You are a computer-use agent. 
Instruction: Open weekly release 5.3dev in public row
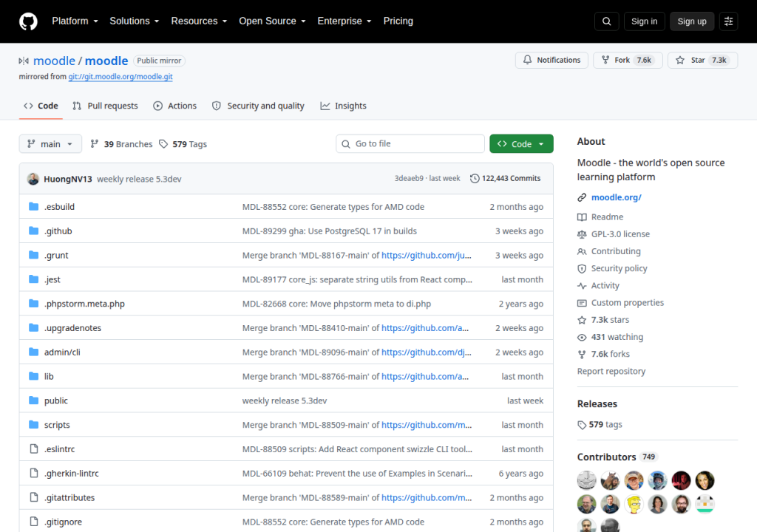285,400
